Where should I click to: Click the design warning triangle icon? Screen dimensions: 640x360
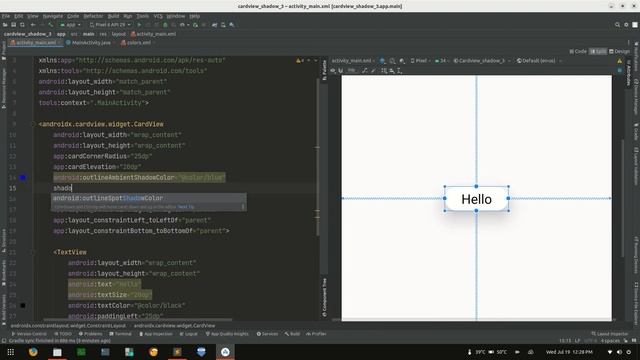point(620,61)
